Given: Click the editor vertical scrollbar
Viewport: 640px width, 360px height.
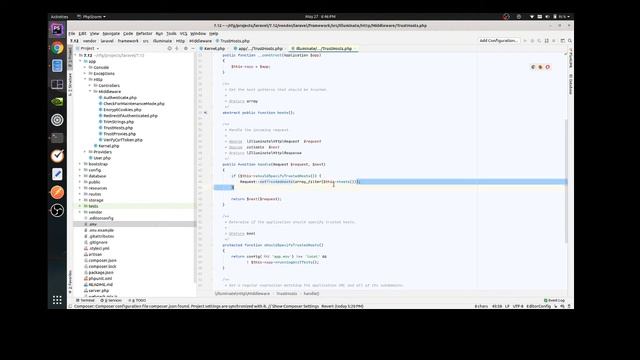Looking at the screenshot, I should pos(566,182).
